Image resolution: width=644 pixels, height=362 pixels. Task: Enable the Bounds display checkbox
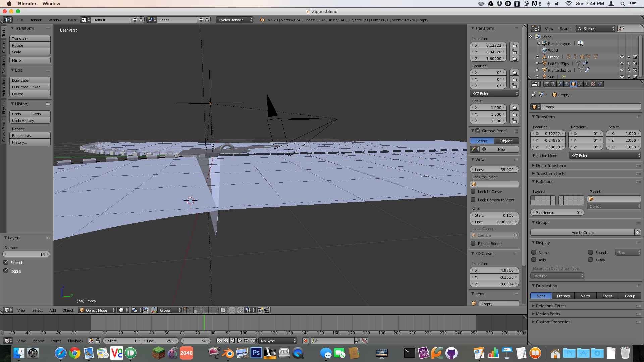[590, 253]
